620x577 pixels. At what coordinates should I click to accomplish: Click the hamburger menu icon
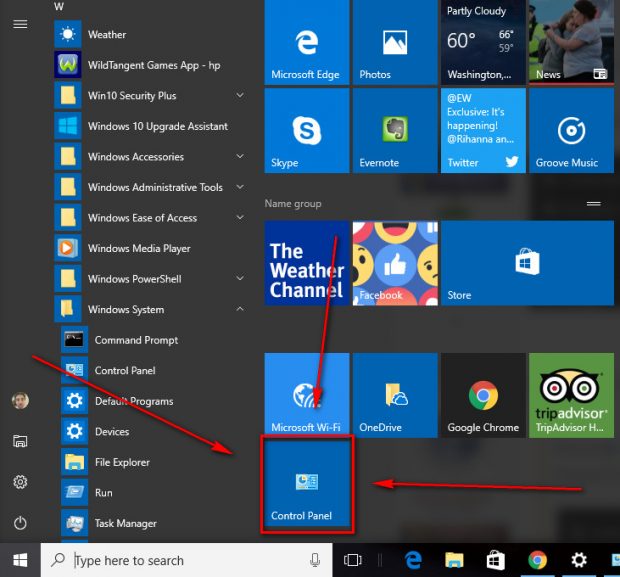(x=20, y=24)
